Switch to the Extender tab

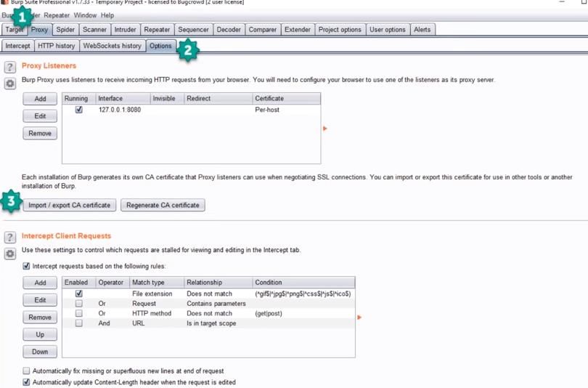coord(298,30)
